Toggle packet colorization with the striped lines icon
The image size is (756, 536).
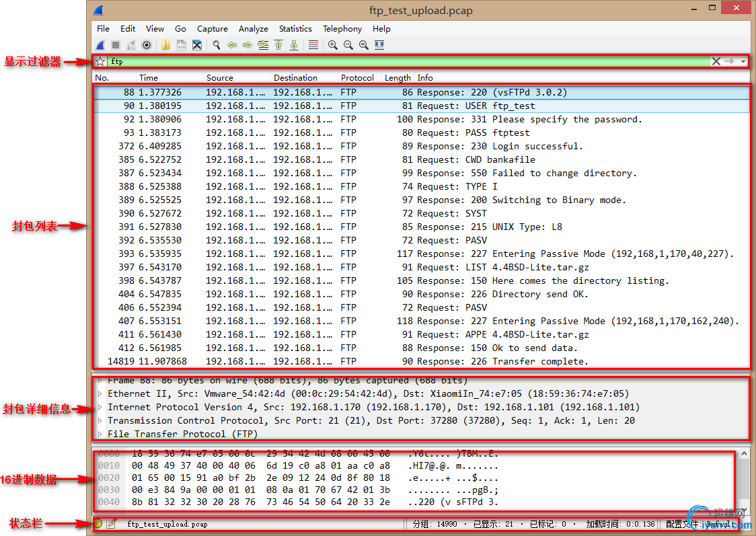click(x=313, y=45)
